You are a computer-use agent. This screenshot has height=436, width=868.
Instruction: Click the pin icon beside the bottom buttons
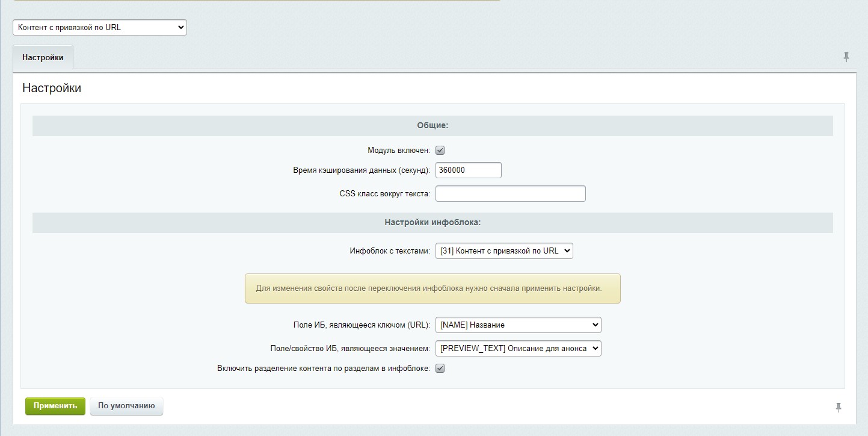point(839,408)
